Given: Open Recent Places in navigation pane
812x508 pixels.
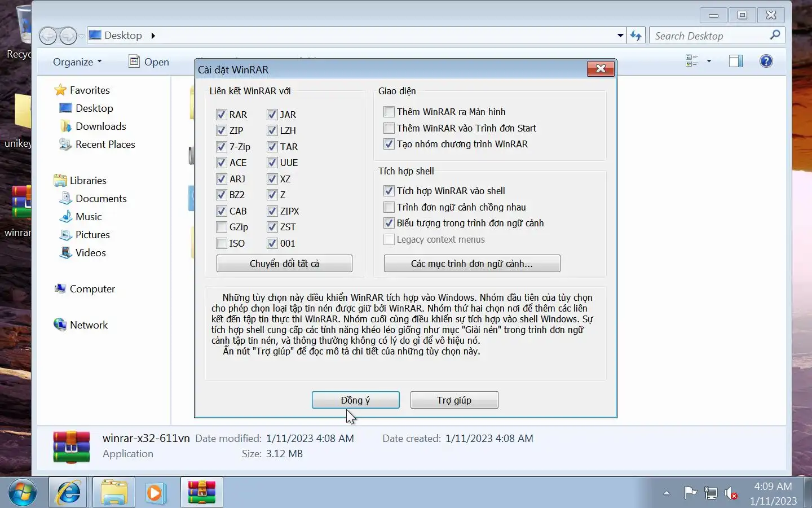Looking at the screenshot, I should pyautogui.click(x=97, y=144).
